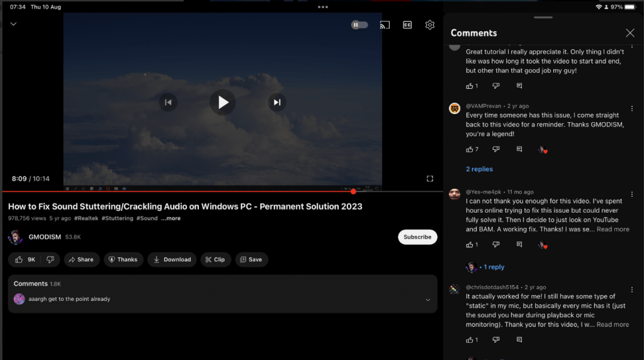Open battery status indicator

630,7
